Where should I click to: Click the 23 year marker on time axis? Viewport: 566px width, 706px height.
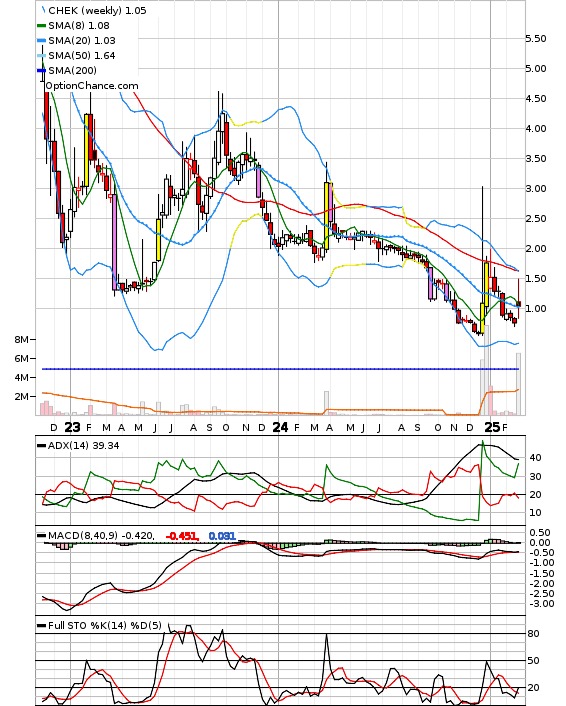click(x=72, y=427)
